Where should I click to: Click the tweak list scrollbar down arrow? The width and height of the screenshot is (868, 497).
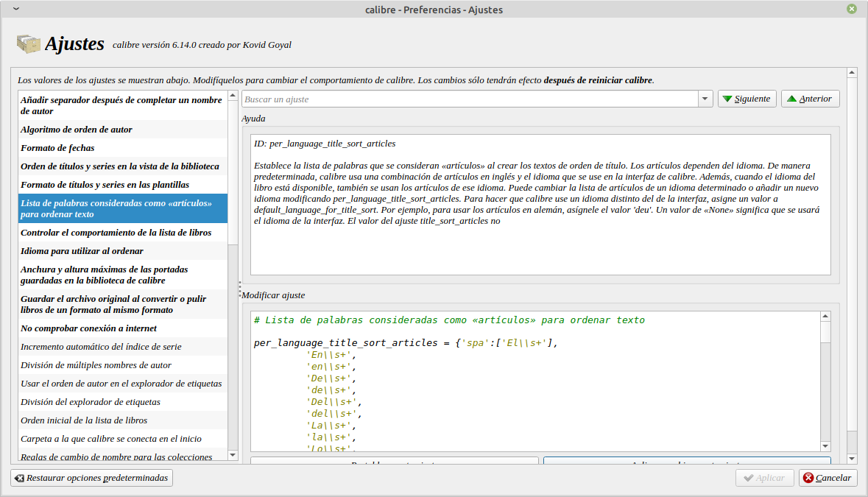click(x=233, y=456)
